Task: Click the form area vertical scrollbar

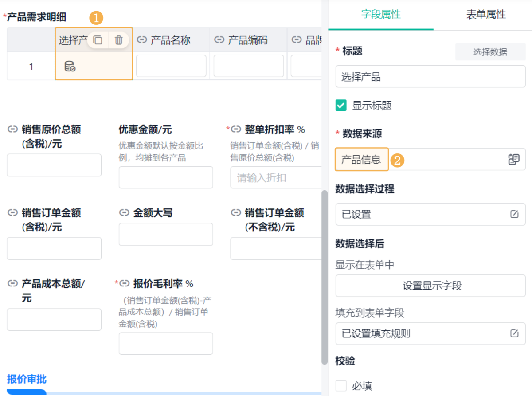Action: pyautogui.click(x=325, y=275)
